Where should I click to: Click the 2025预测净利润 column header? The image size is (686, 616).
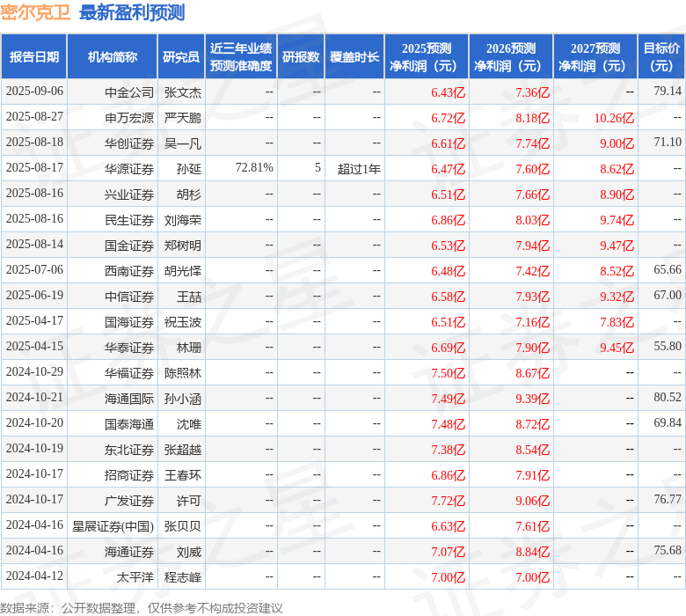pos(427,57)
